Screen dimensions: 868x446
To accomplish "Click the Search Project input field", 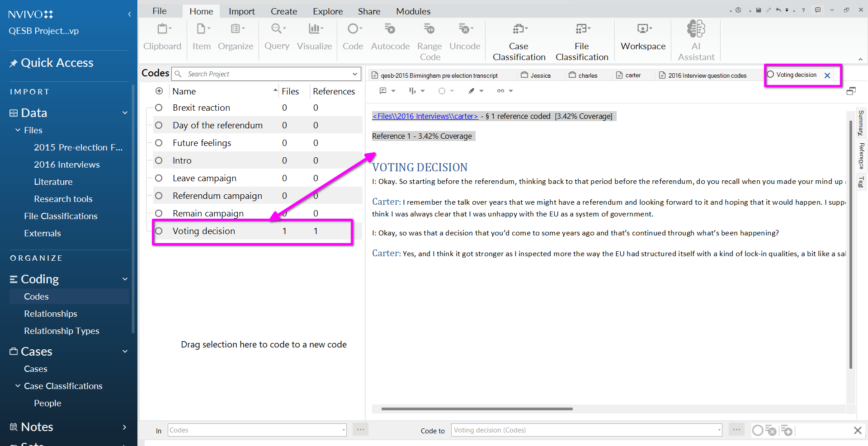I will (x=267, y=74).
